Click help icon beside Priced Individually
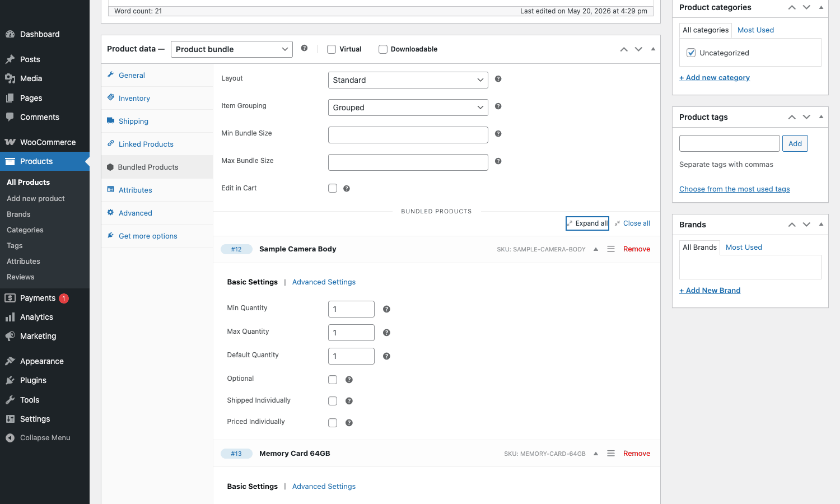Viewport: 840px width, 504px height. pyautogui.click(x=349, y=423)
